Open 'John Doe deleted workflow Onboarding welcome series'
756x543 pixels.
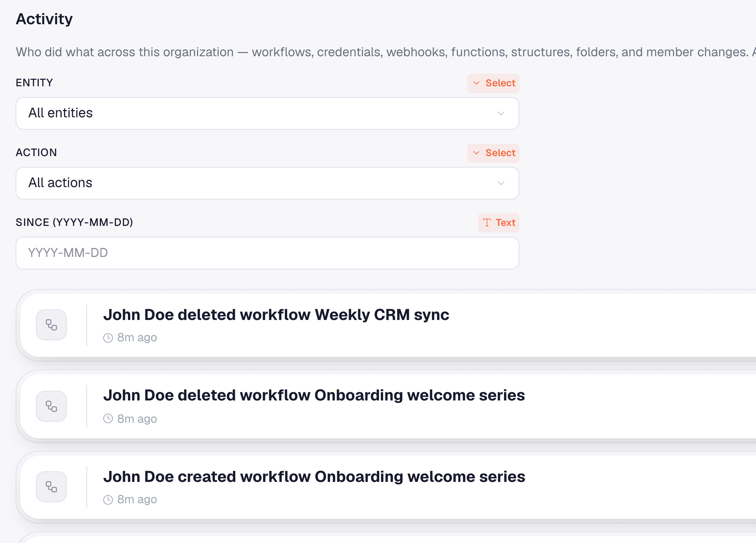tap(314, 395)
